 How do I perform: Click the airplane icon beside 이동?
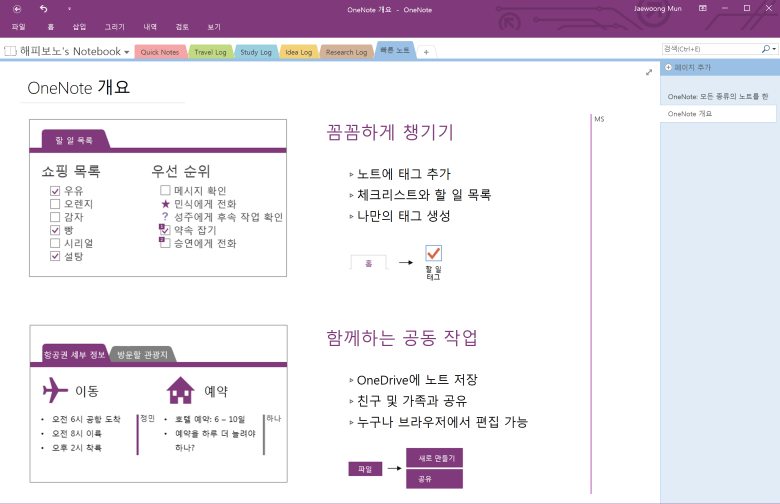(x=55, y=390)
